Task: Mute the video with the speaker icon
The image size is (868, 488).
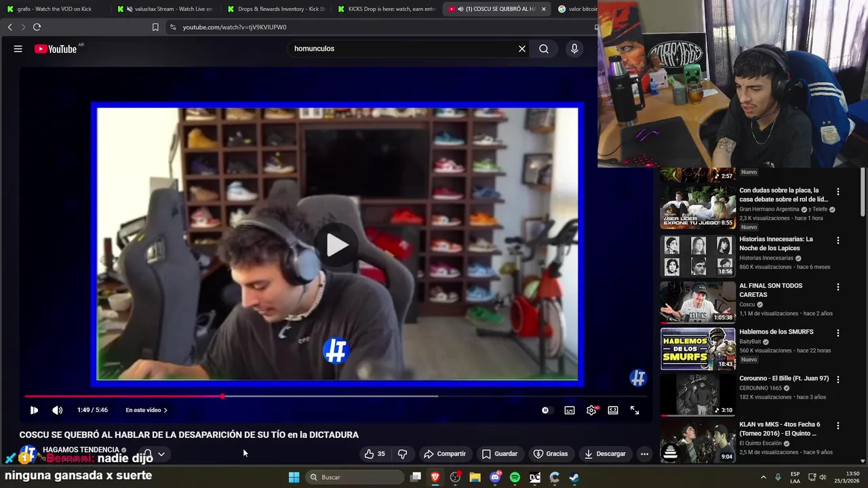Action: click(x=58, y=410)
